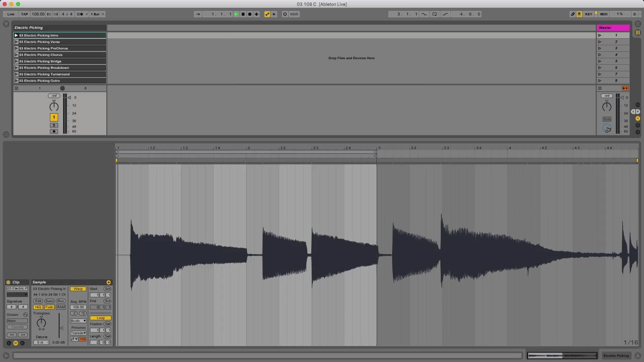Halve the tempo with :2 button

74,313
